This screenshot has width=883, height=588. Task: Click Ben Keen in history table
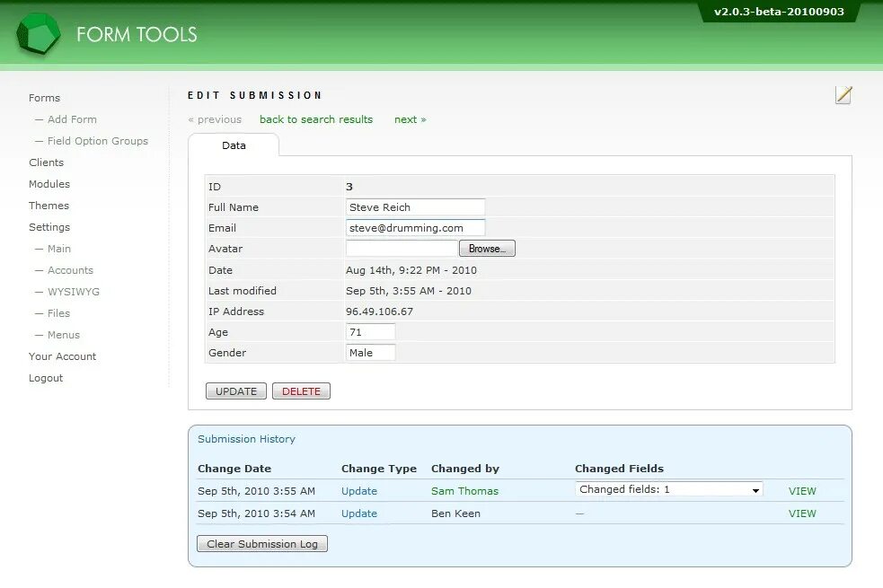(x=455, y=513)
